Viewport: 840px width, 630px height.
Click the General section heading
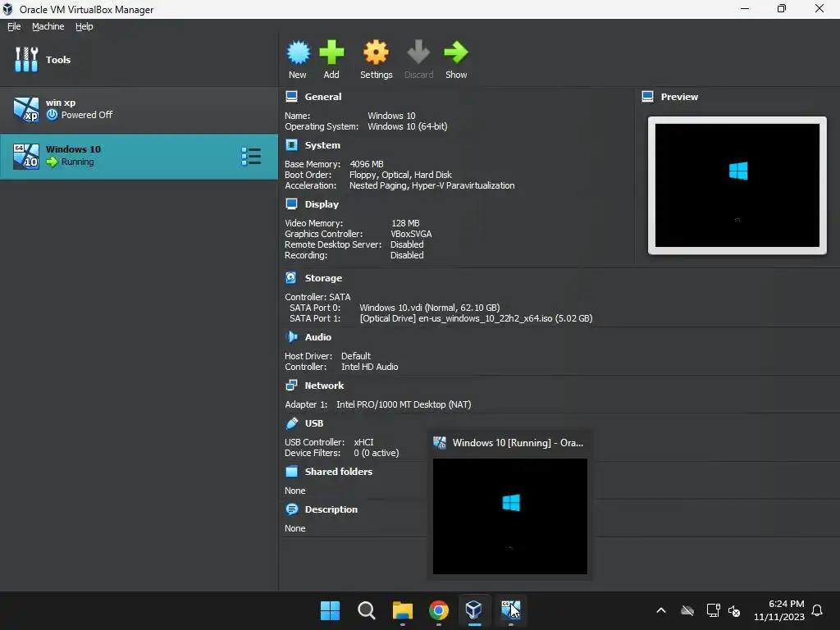(323, 97)
